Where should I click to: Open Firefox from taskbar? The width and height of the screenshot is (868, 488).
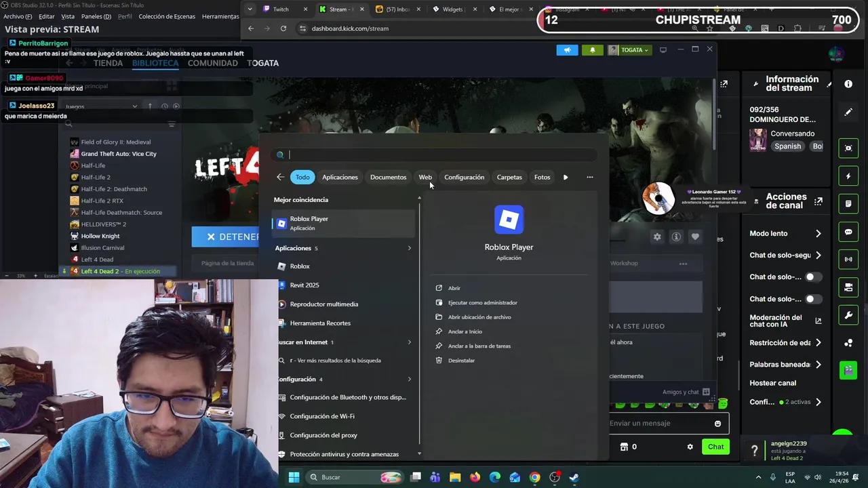[x=475, y=477]
